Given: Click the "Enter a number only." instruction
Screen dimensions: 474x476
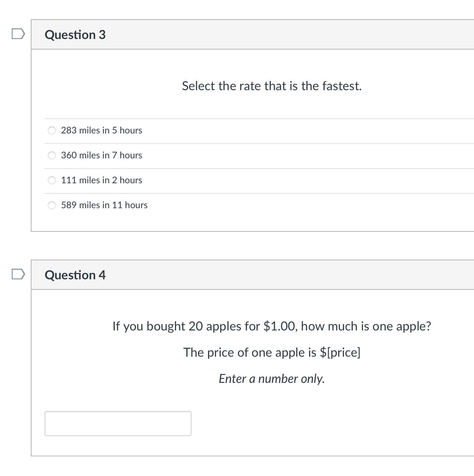Looking at the screenshot, I should pos(271,379).
